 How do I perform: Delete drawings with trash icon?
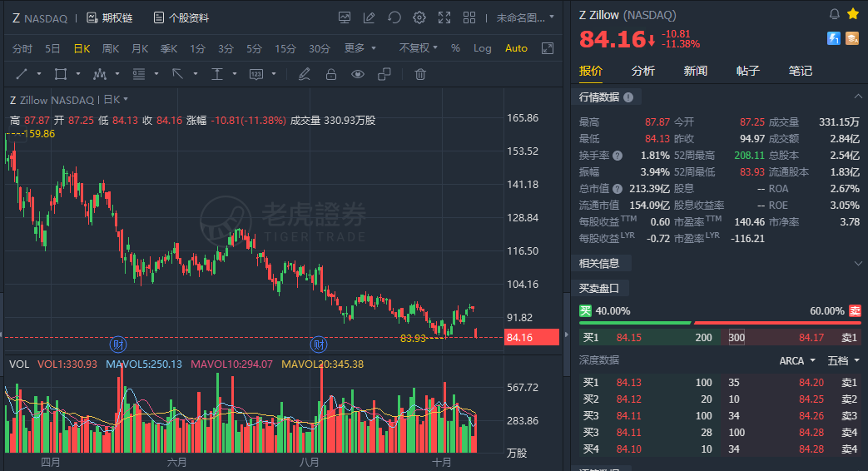click(x=420, y=73)
